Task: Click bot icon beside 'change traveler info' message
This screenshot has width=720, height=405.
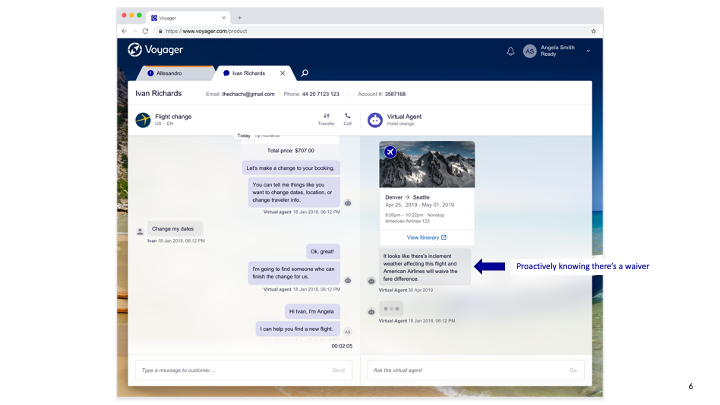Action: [x=348, y=203]
